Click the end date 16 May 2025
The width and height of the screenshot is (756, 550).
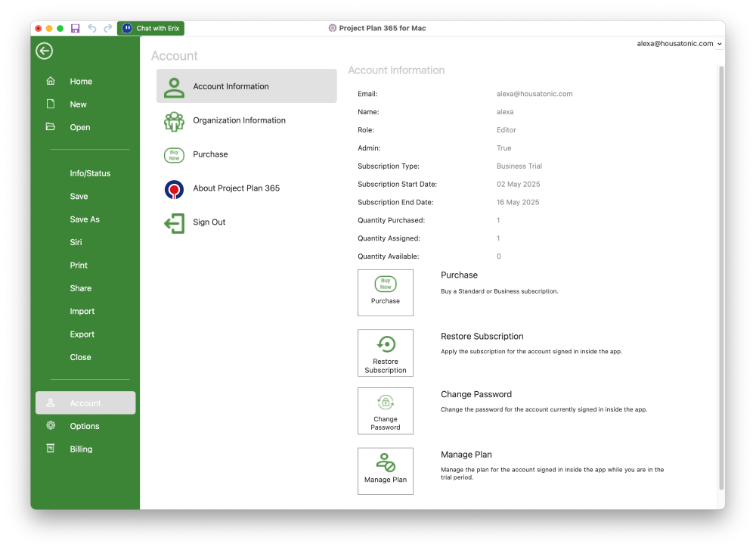pos(518,202)
